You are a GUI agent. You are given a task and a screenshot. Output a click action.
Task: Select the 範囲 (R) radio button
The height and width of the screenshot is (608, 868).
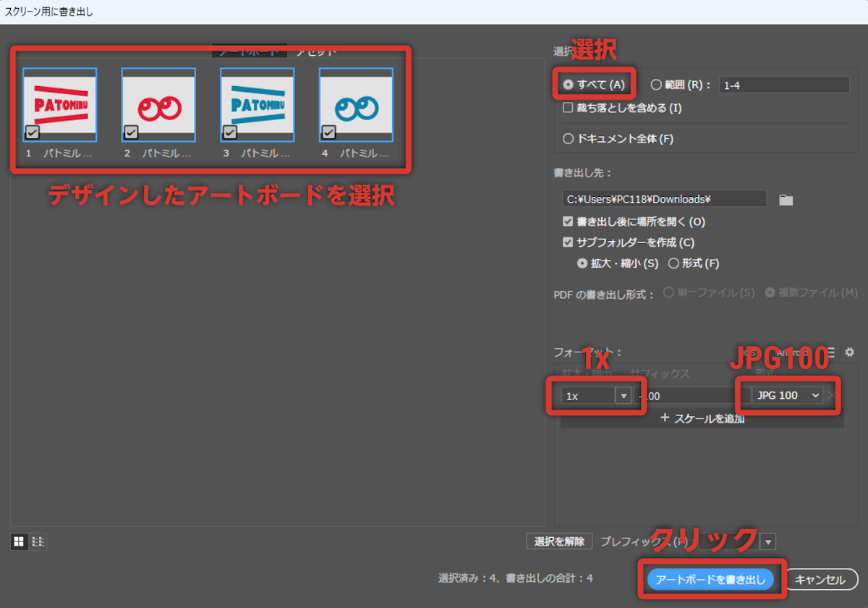[656, 85]
